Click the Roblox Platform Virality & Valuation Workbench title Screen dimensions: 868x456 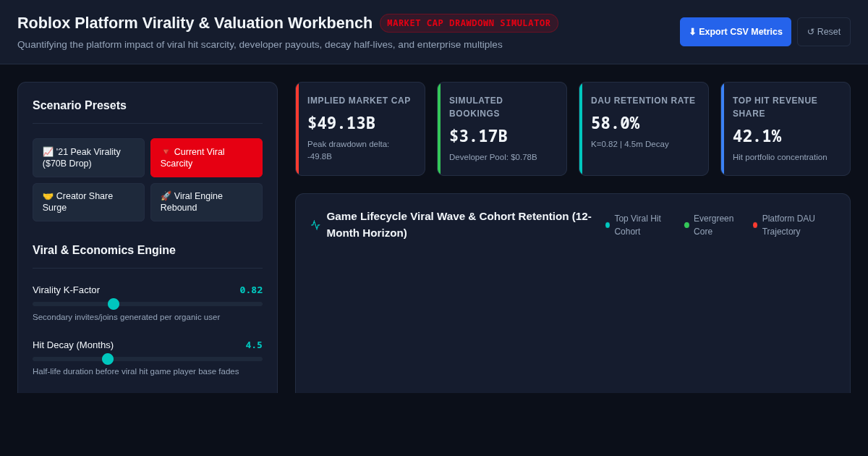click(x=195, y=23)
